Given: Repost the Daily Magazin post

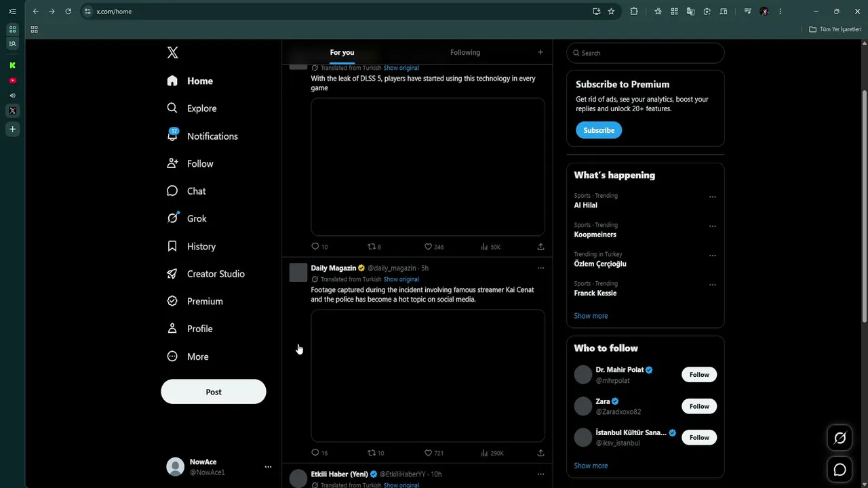Looking at the screenshot, I should [x=376, y=453].
